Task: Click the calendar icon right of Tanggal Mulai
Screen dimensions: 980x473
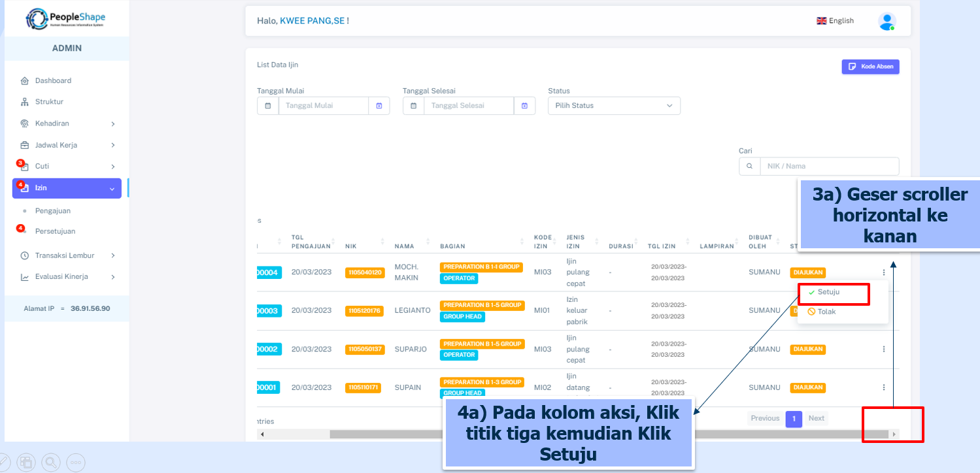Action: [x=379, y=106]
